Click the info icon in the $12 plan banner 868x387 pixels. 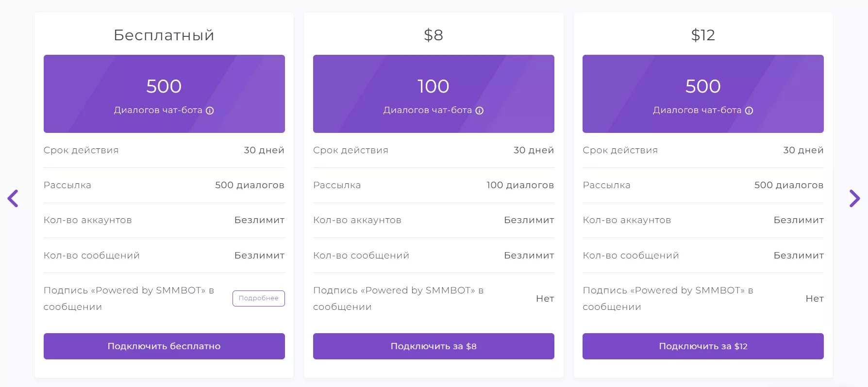tap(749, 111)
